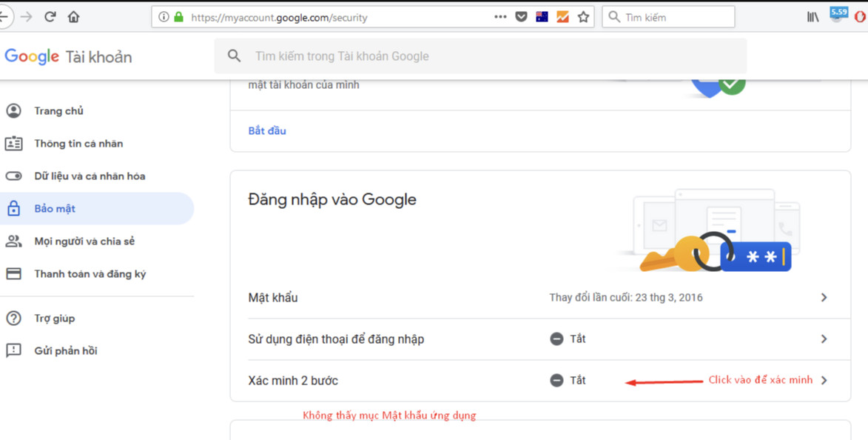This screenshot has height=440, width=868.
Task: Click the magnifier icon in the Tìm kiếm box
Action: point(614,17)
